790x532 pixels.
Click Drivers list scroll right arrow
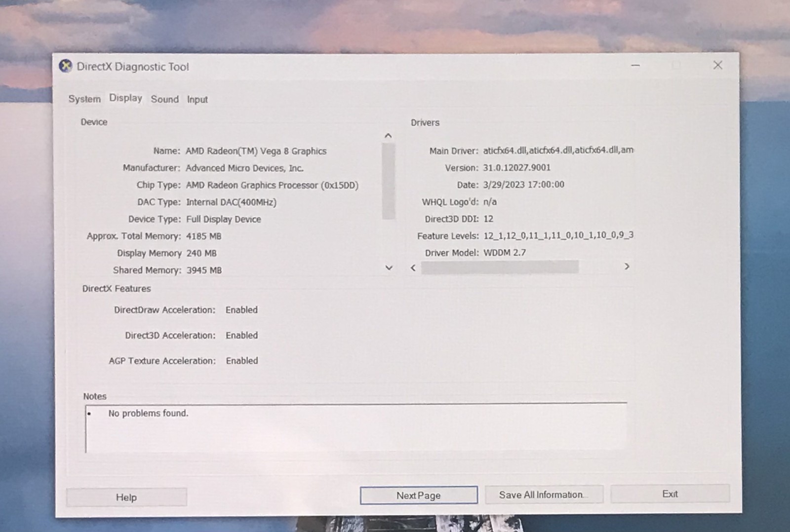coord(627,266)
